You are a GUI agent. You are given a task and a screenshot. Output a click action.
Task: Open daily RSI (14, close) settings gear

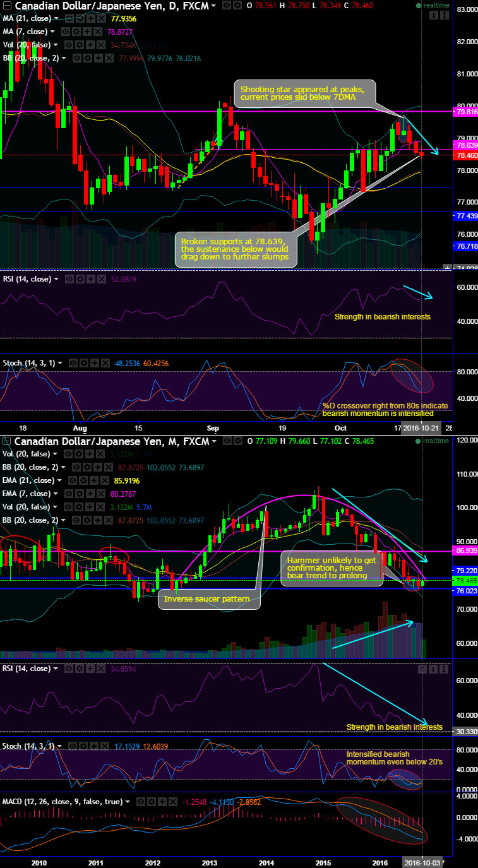(x=80, y=278)
